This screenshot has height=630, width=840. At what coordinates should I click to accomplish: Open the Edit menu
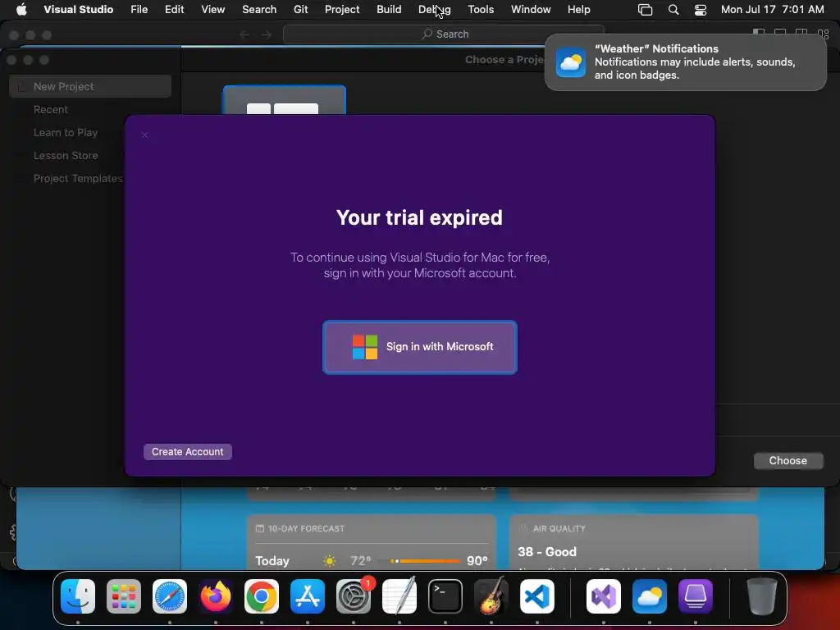(174, 10)
